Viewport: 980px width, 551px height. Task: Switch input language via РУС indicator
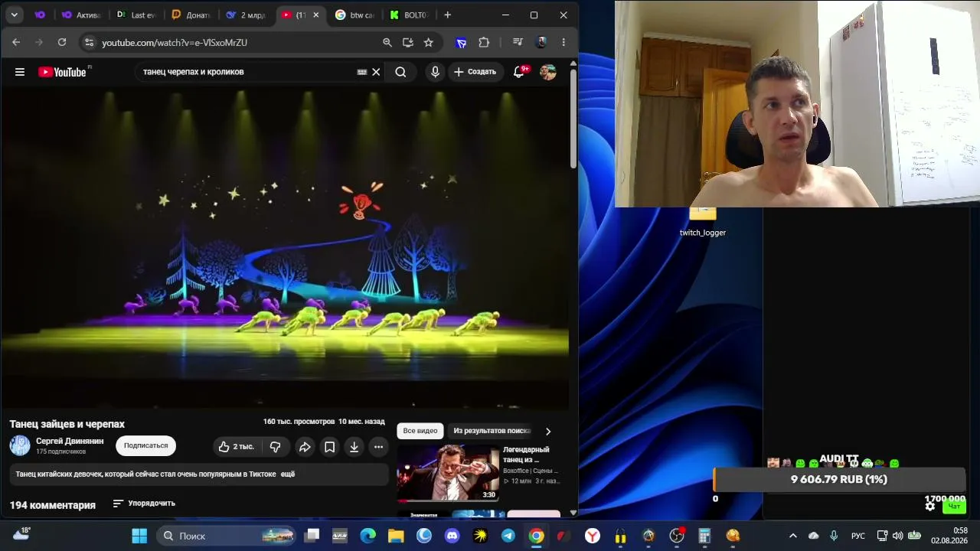[x=858, y=536]
